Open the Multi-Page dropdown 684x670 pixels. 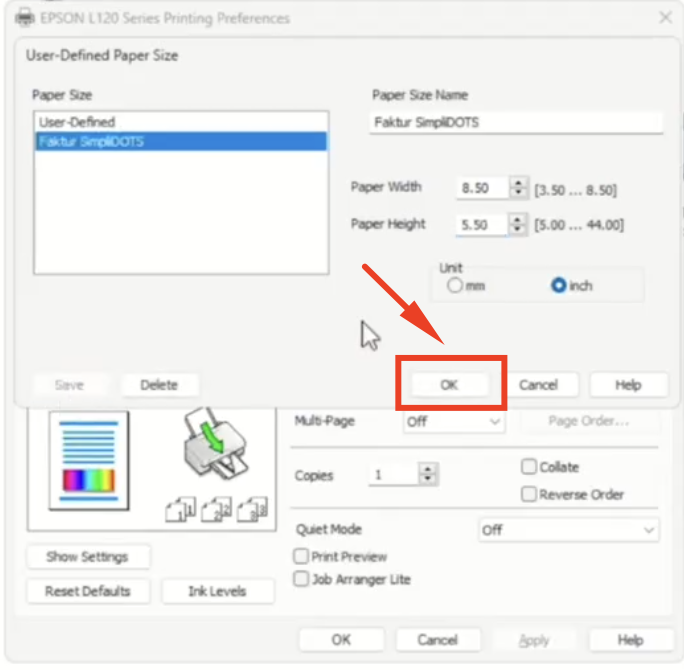(453, 422)
